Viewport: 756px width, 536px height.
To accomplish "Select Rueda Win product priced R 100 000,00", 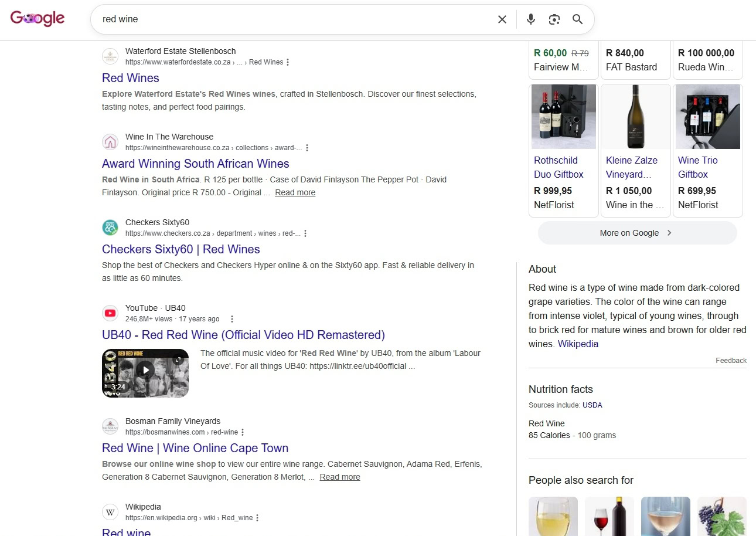I will 708,59.
